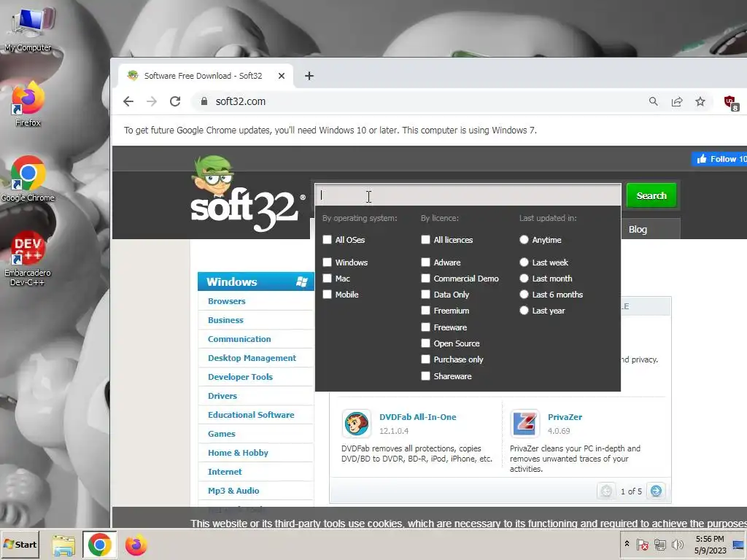Check the All licences checkbox
This screenshot has height=560, width=747.
pos(425,239)
